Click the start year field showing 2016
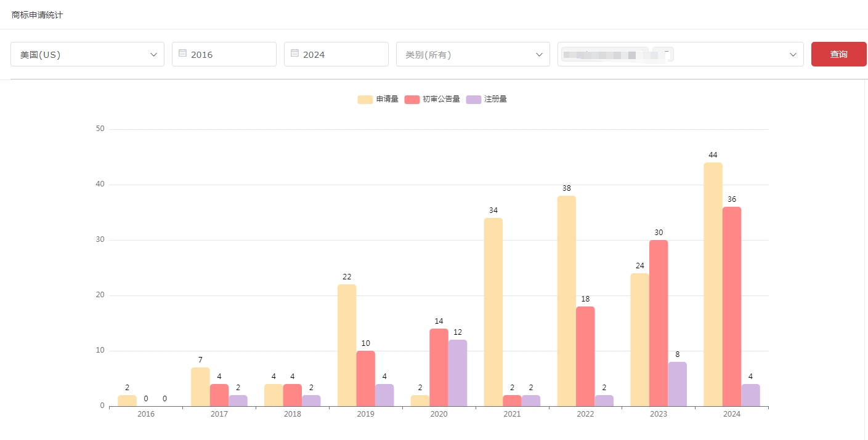 pyautogui.click(x=228, y=55)
